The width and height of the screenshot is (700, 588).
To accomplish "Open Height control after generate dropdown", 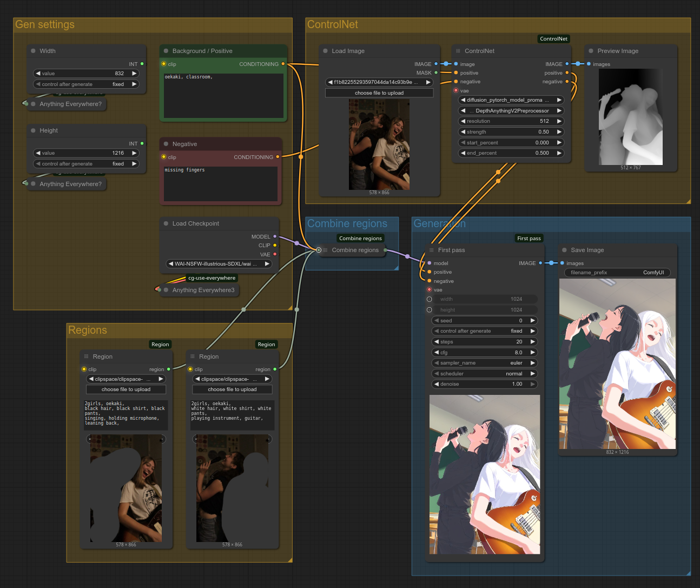I will pos(86,164).
